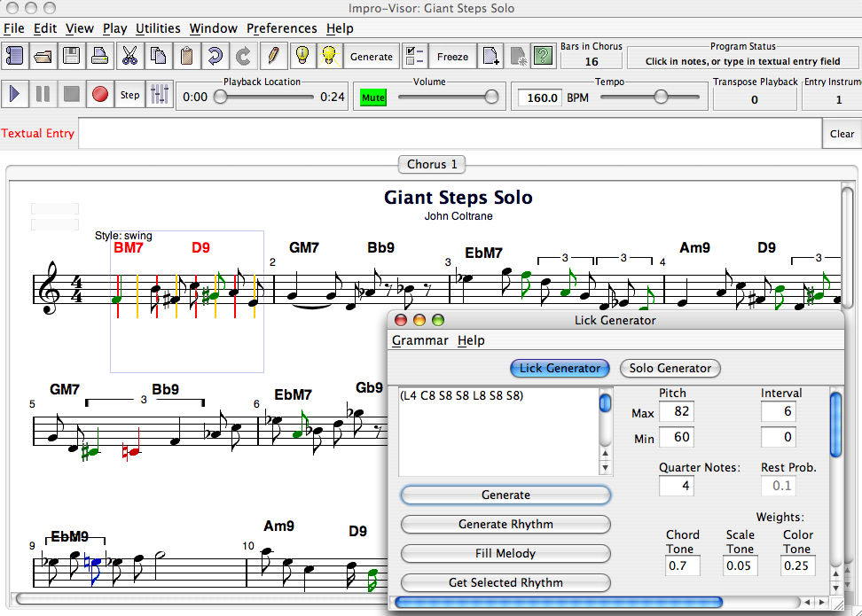Image resolution: width=862 pixels, height=616 pixels.
Task: Open the Play menu
Action: 115,28
